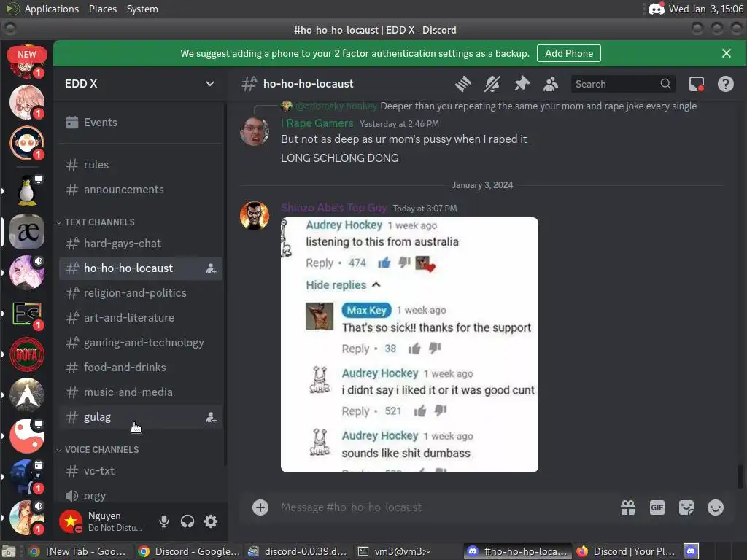
Task: Dismiss the phone backup banner
Action: click(x=726, y=53)
